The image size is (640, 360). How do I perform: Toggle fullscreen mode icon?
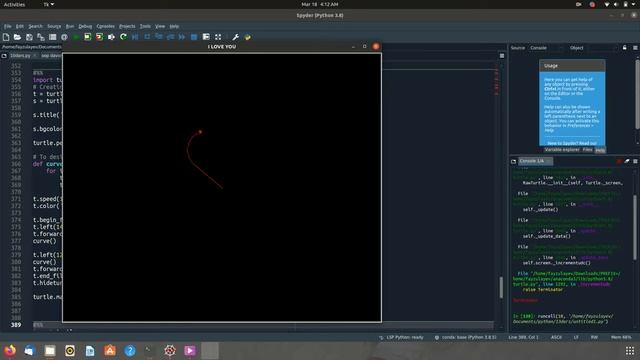click(x=218, y=37)
